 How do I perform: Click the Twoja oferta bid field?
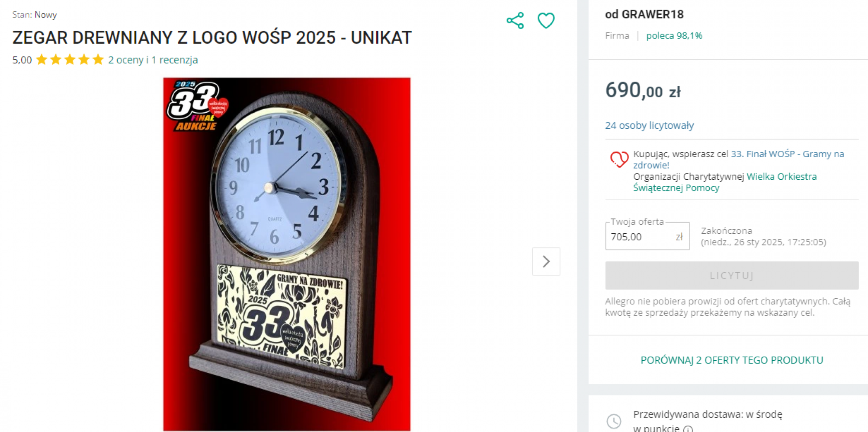tap(647, 236)
